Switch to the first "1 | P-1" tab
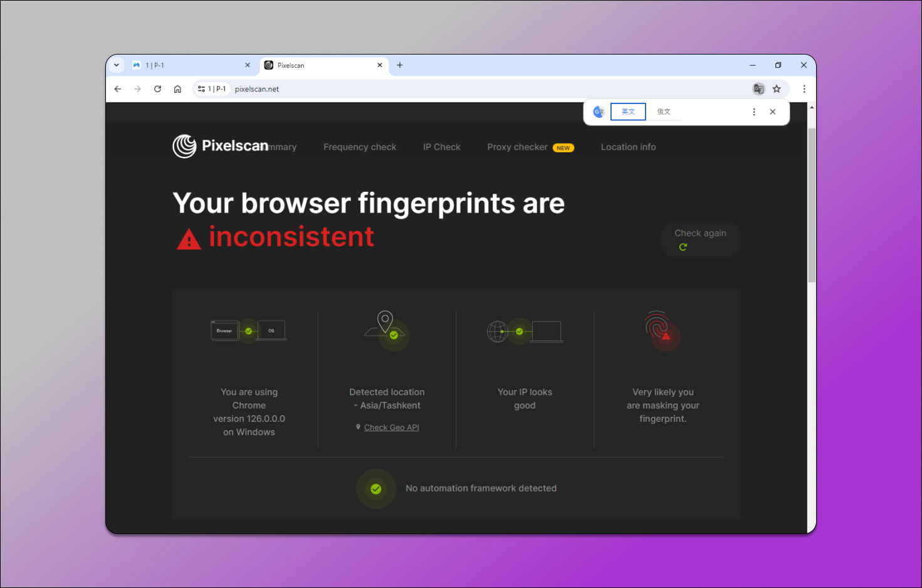Screen dimensions: 922x588 pos(188,65)
